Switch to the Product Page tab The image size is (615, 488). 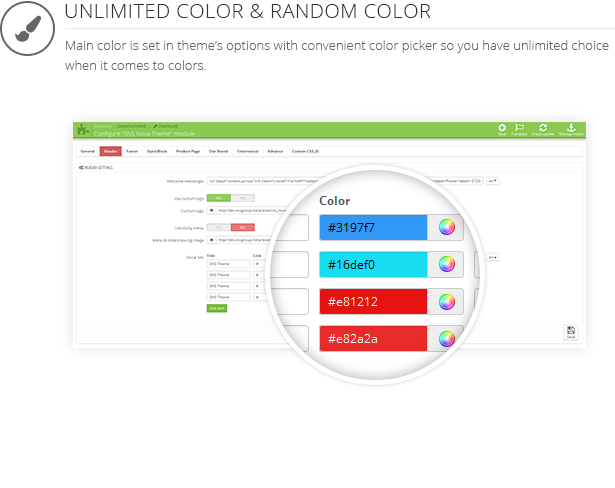click(188, 151)
